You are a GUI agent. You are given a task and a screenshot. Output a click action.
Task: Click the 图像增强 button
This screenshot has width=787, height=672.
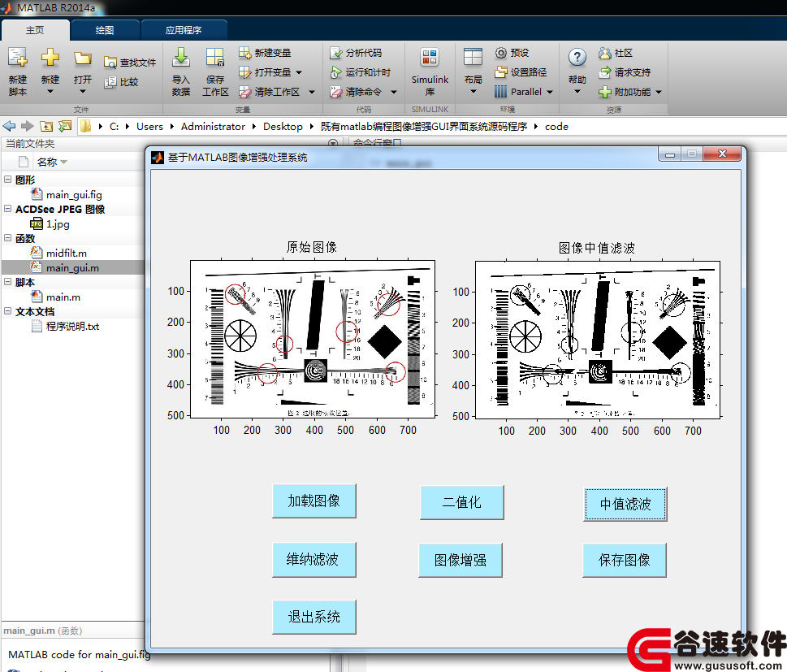click(x=461, y=560)
